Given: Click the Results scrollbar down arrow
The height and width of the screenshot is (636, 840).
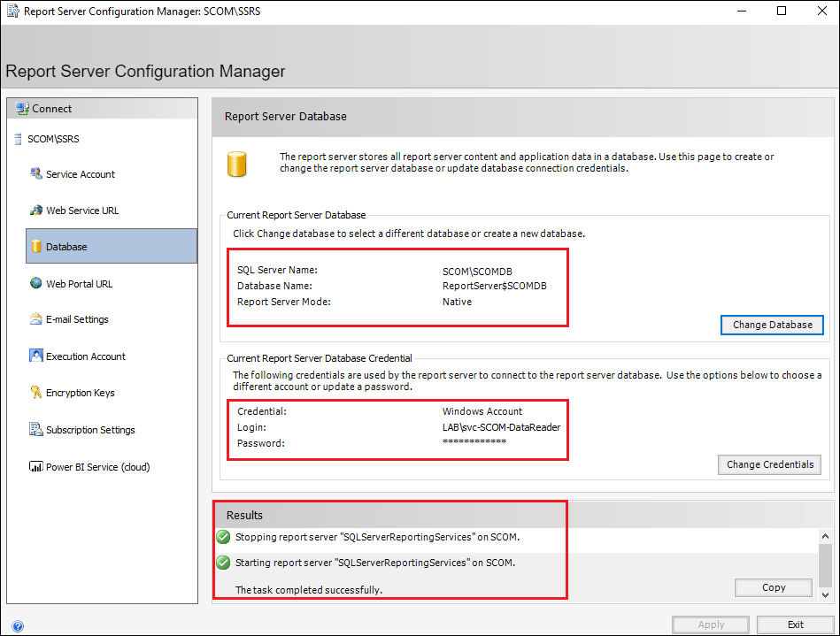Looking at the screenshot, I should (x=826, y=594).
